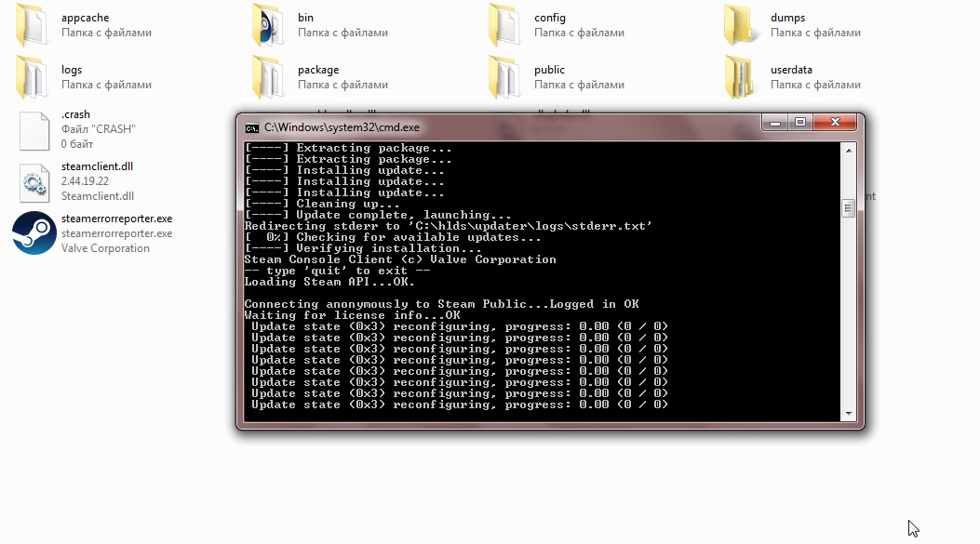Click the cmd window scroll up arrow
The width and height of the screenshot is (980, 544).
(x=849, y=151)
